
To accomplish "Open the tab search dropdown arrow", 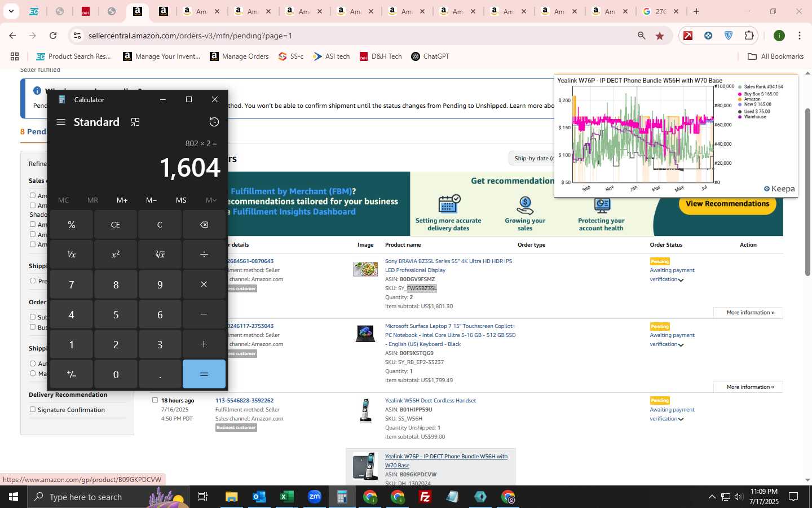I will coord(11,11).
